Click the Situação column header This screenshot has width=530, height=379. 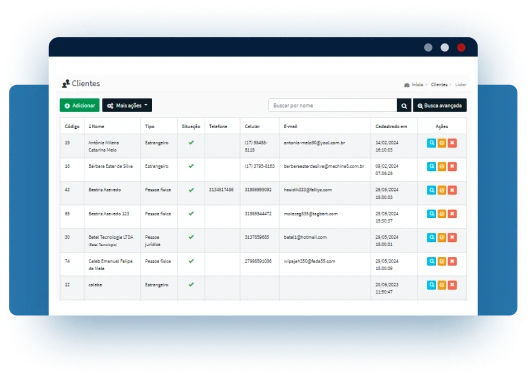[x=191, y=126]
